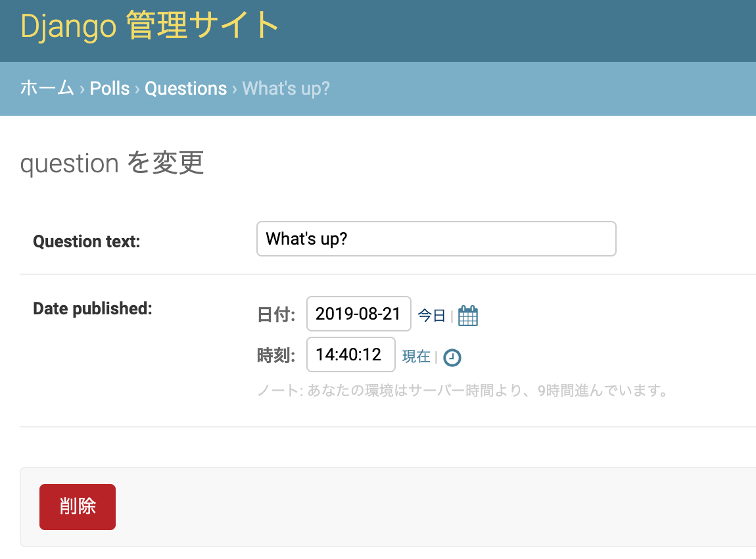This screenshot has width=756, height=559.
Task: Click into the 時刻 time field
Action: point(350,354)
